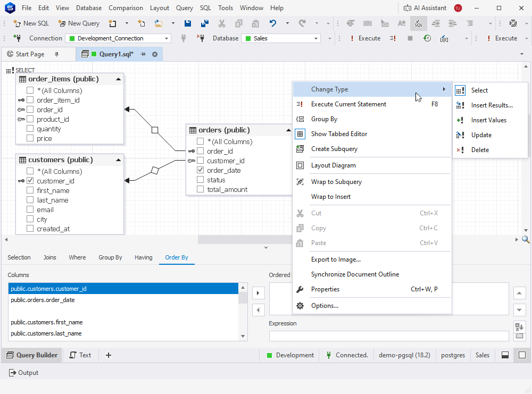Screen dimensions: 532x394
Task: Open the Sales database dropdown
Action: [316, 38]
